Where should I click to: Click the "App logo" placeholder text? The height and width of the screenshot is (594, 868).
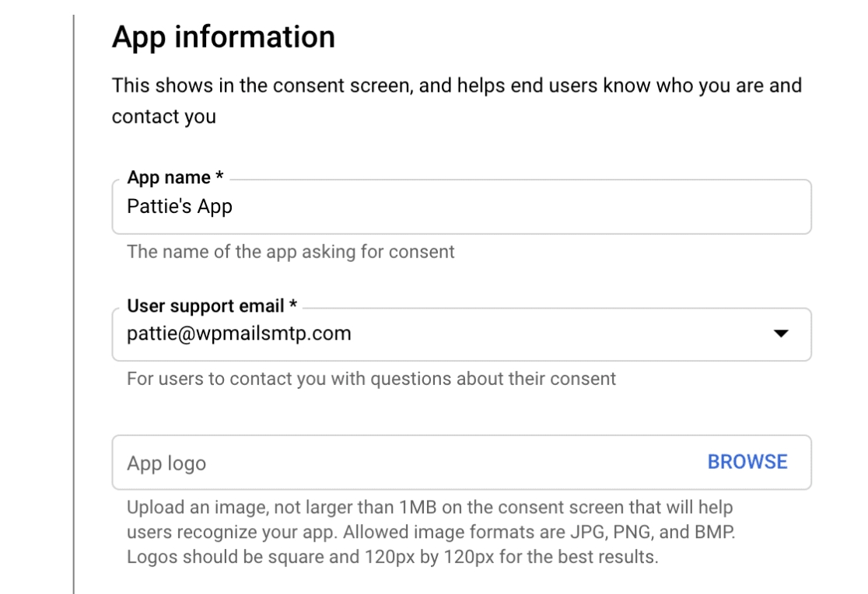[x=166, y=463]
